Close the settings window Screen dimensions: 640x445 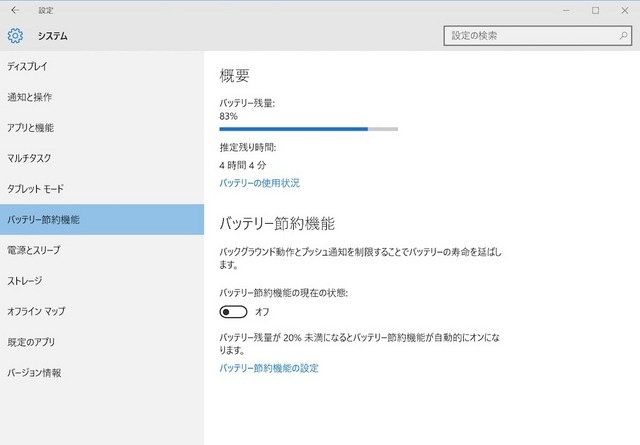(624, 10)
